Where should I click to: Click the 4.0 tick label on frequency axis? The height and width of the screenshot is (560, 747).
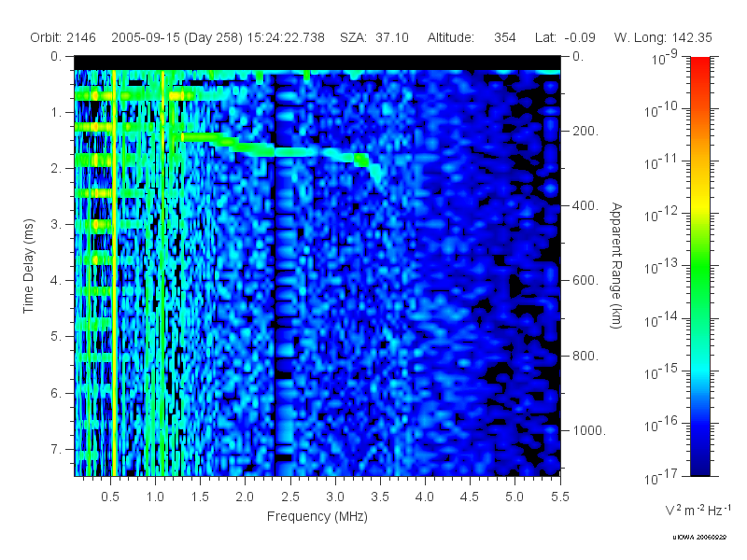click(x=425, y=497)
